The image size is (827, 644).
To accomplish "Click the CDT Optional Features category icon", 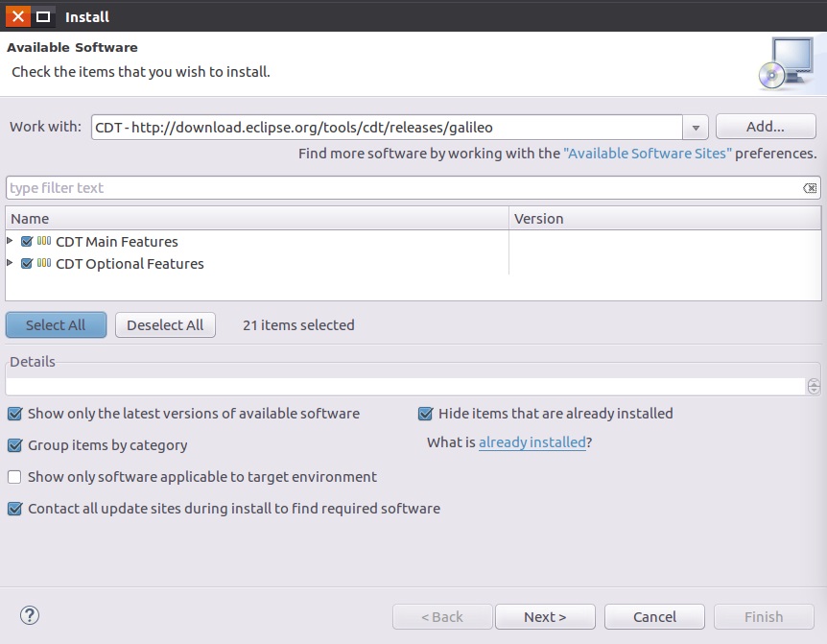I will click(x=44, y=264).
